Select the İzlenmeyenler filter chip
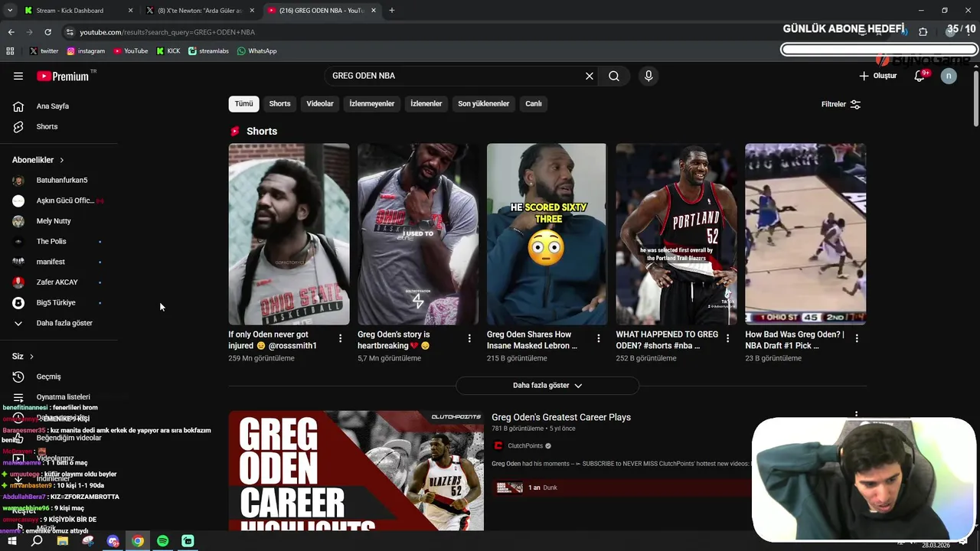The width and height of the screenshot is (980, 551). tap(372, 104)
